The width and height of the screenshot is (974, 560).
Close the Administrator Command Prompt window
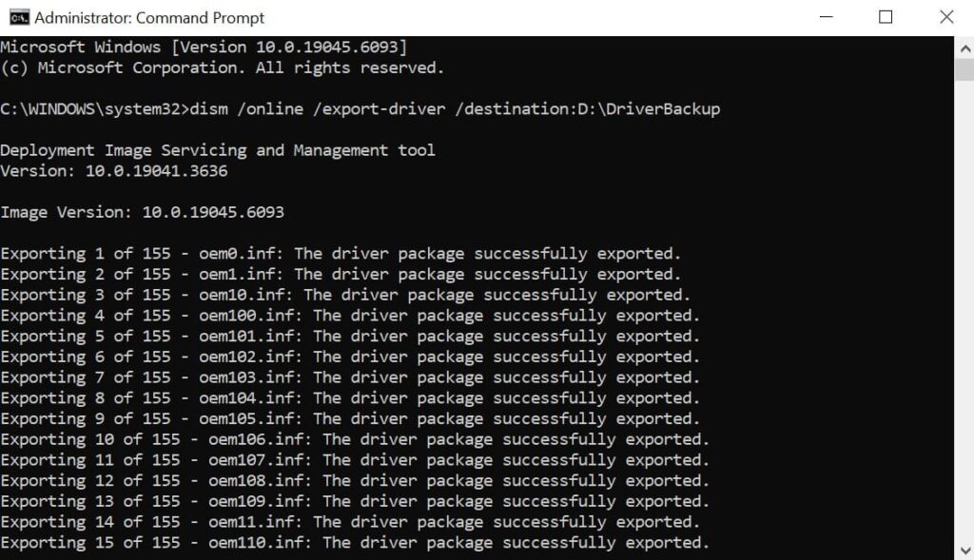point(946,17)
